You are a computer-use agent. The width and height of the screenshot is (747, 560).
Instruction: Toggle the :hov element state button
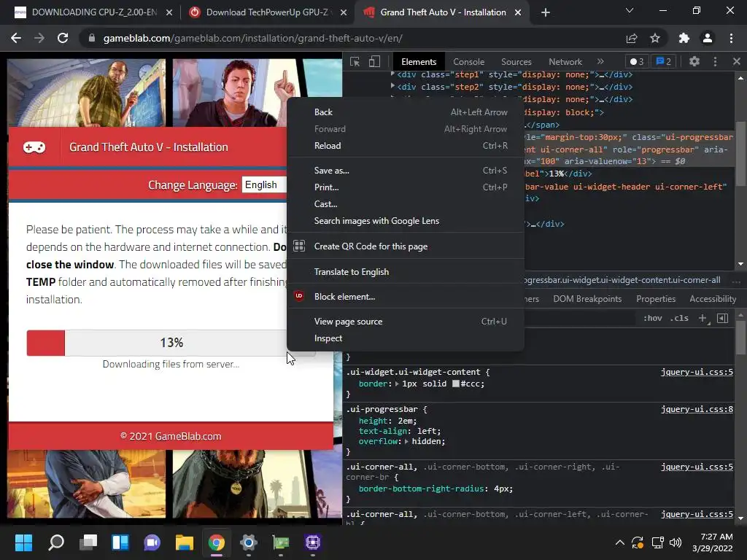point(653,318)
